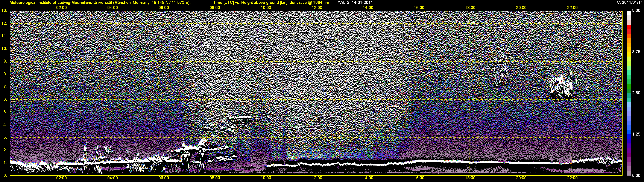
Task: Click the 9 km height axis label
Action: pyautogui.click(x=5, y=61)
